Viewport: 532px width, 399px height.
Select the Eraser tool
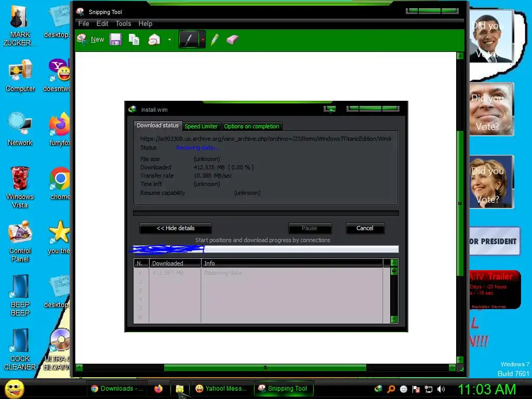232,39
